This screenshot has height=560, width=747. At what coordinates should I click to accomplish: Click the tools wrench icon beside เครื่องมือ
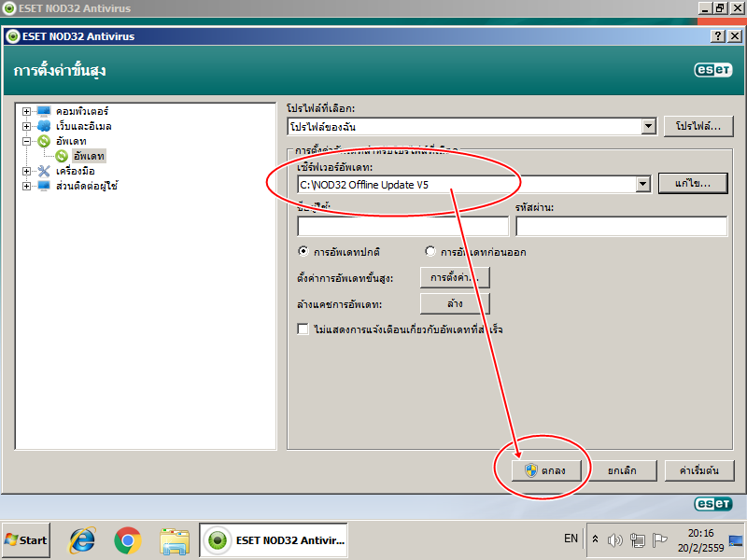tap(44, 171)
